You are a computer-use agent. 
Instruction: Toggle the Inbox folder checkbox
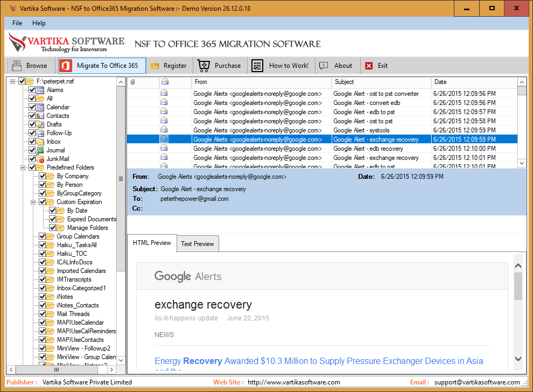[32, 142]
